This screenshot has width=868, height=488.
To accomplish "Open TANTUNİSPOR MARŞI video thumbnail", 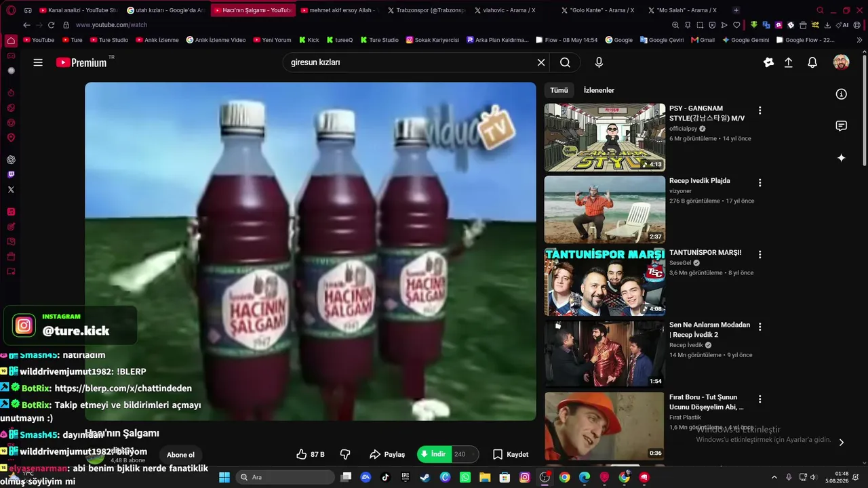I will coord(605,282).
